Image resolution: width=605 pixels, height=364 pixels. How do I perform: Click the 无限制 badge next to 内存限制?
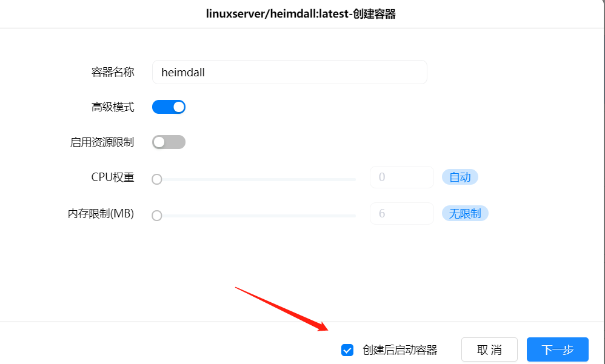[465, 213]
